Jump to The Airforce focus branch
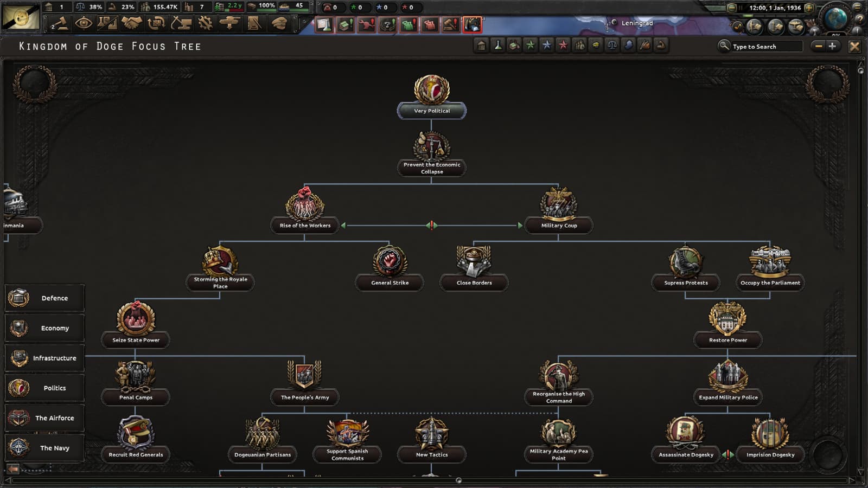This screenshot has height=488, width=868. point(45,418)
